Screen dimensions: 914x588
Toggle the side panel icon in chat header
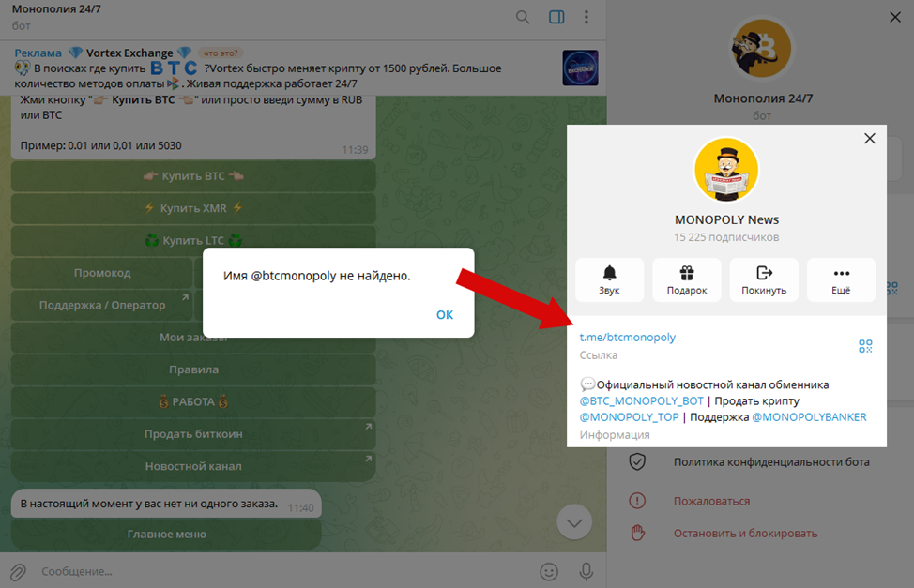pos(556,17)
